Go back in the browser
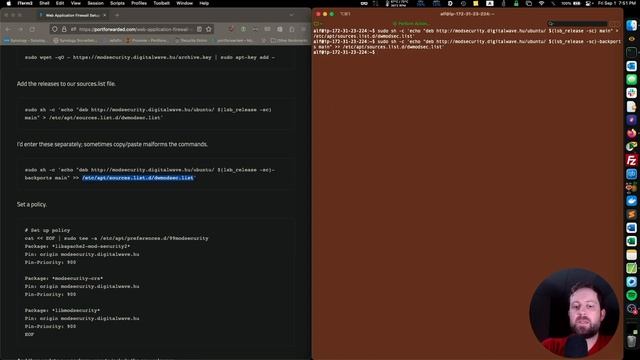 [x=8, y=29]
